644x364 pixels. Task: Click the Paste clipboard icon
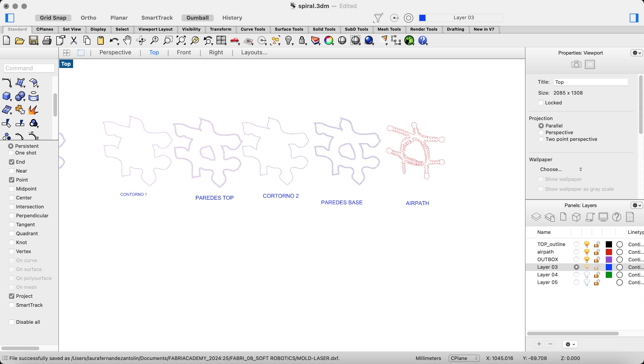[x=100, y=40]
